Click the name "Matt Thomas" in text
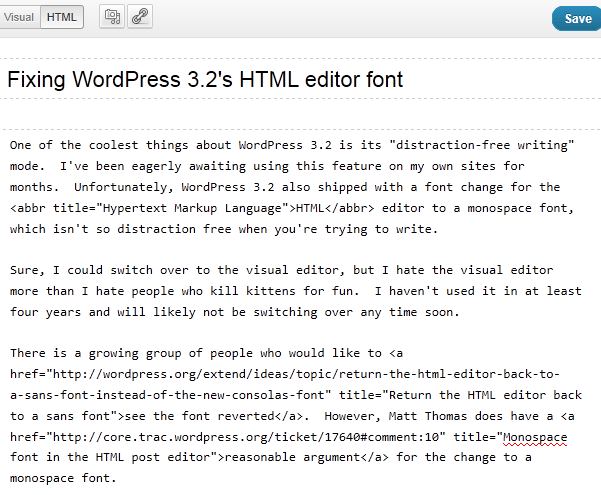 tap(428, 416)
